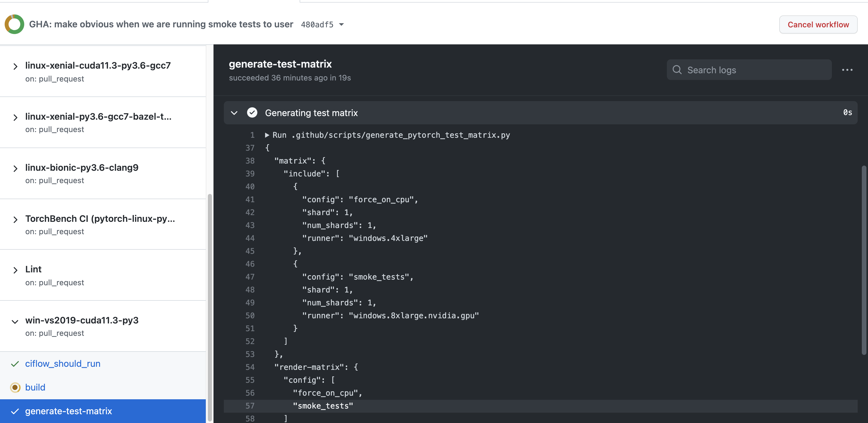Click the build job in-progress status icon

tap(15, 387)
